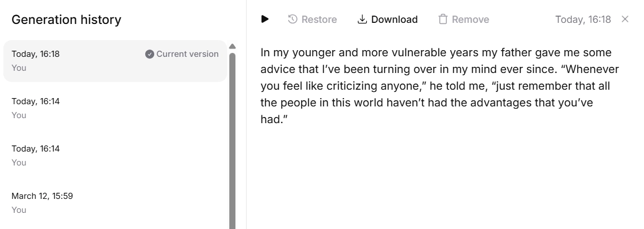Click the Today, 16:18 timestamp at top right
Viewport: 644px width, 229px height.
[x=583, y=20]
